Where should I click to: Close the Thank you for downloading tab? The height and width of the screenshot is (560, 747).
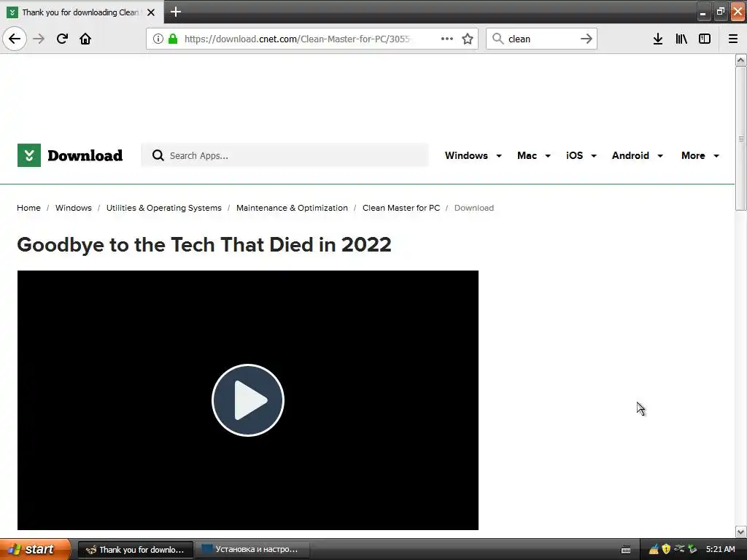tap(151, 12)
